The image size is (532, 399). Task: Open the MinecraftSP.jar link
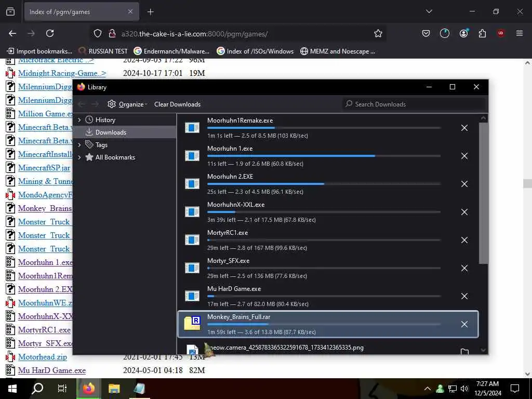click(44, 168)
